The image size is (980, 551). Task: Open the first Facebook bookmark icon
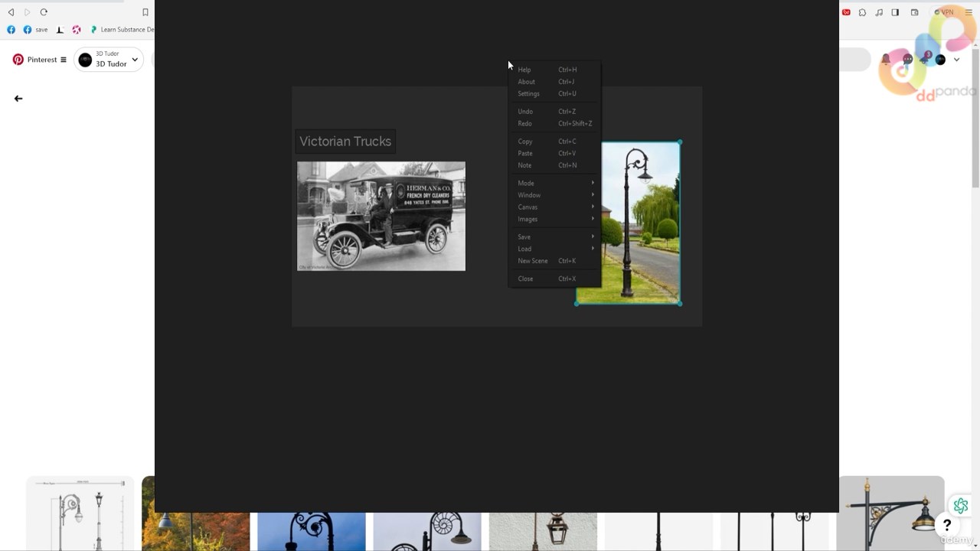[x=11, y=30]
